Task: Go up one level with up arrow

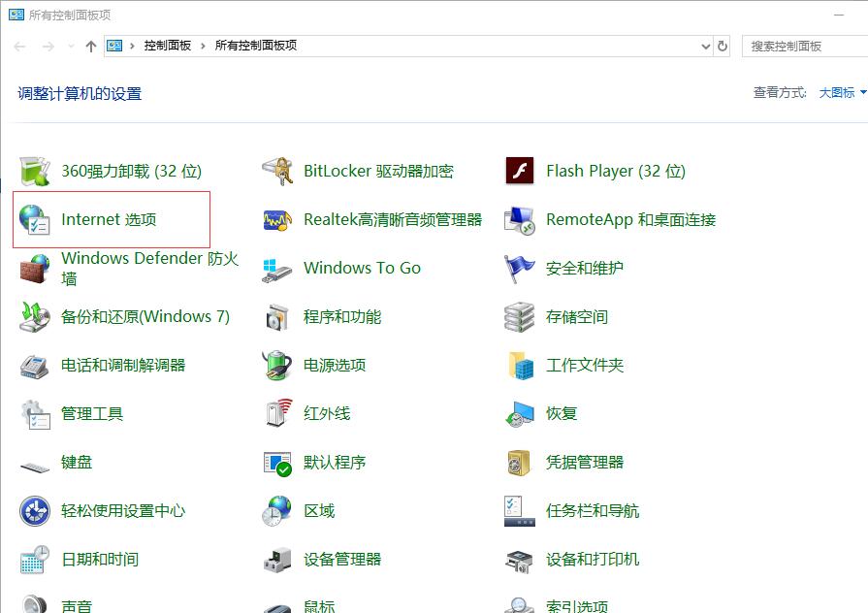Action: tap(91, 46)
